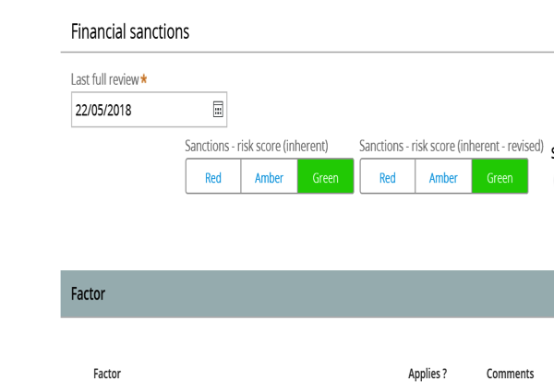
Task: Select Red for inherent risk score
Action: 213,176
